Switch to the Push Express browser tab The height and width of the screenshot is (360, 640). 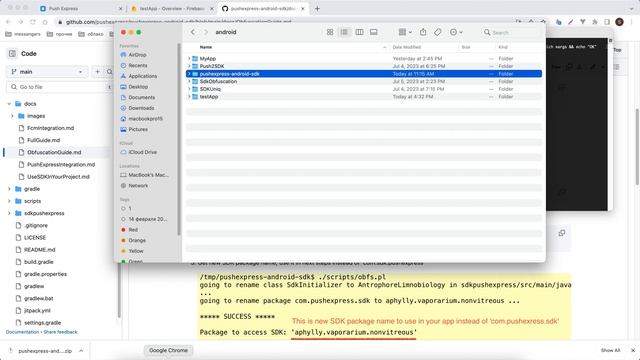coord(81,8)
